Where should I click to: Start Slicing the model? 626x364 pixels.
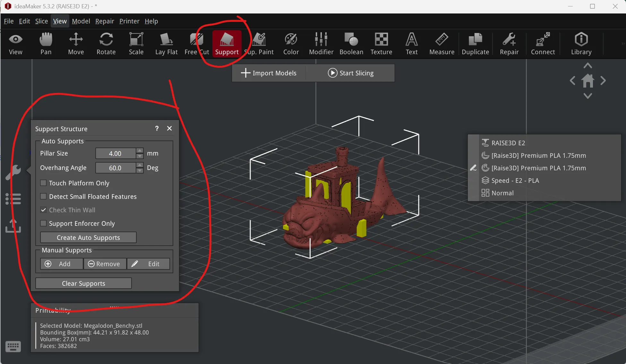pyautogui.click(x=350, y=73)
